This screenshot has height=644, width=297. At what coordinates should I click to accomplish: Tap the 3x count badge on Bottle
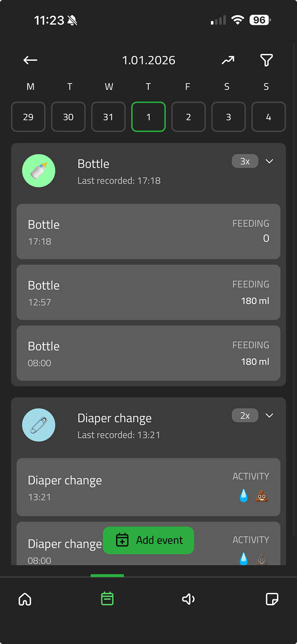point(245,161)
